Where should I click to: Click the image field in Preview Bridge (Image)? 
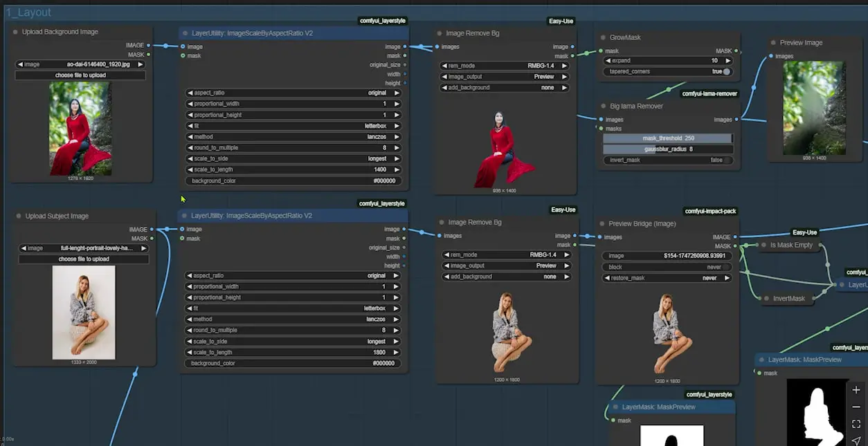(667, 256)
